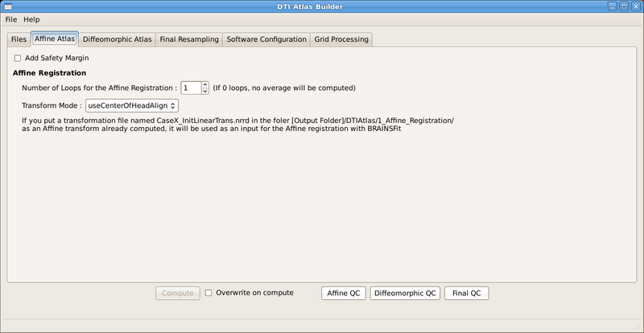Switch to the Diffeomorphic Atlas tab
Image resolution: width=644 pixels, height=333 pixels.
[117, 39]
